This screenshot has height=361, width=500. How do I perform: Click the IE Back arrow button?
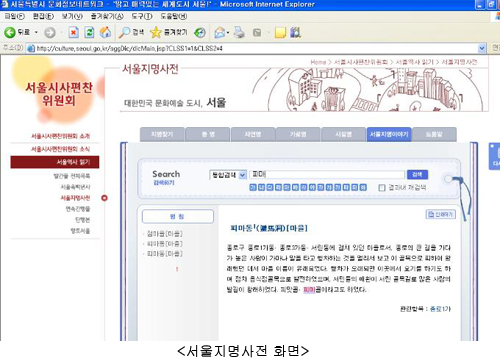coord(10,32)
